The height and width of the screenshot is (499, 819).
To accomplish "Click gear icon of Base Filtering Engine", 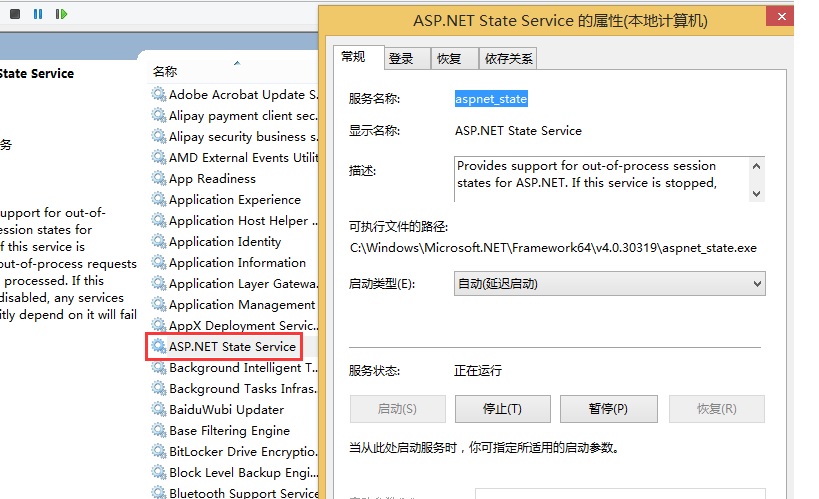I will click(159, 430).
